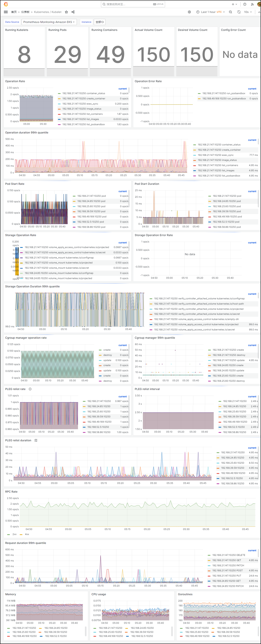Click the Data Source label
The height and width of the screenshot is (644, 261).
point(12,22)
